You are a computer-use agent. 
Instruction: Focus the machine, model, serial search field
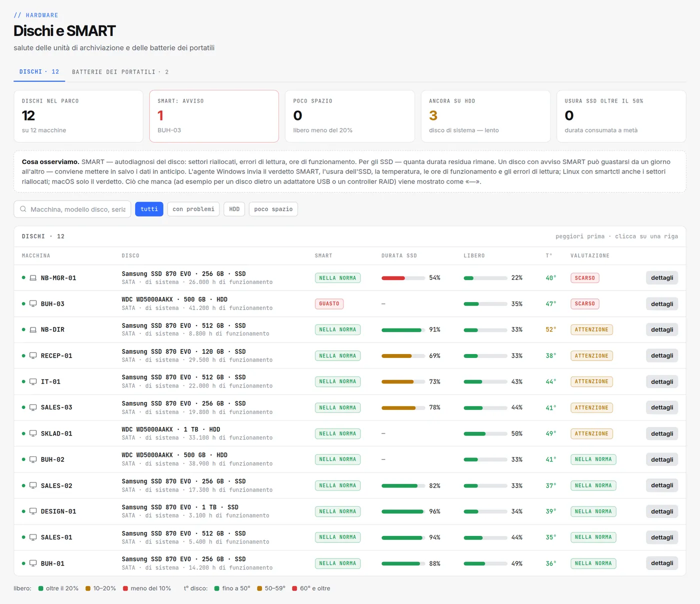tap(72, 209)
